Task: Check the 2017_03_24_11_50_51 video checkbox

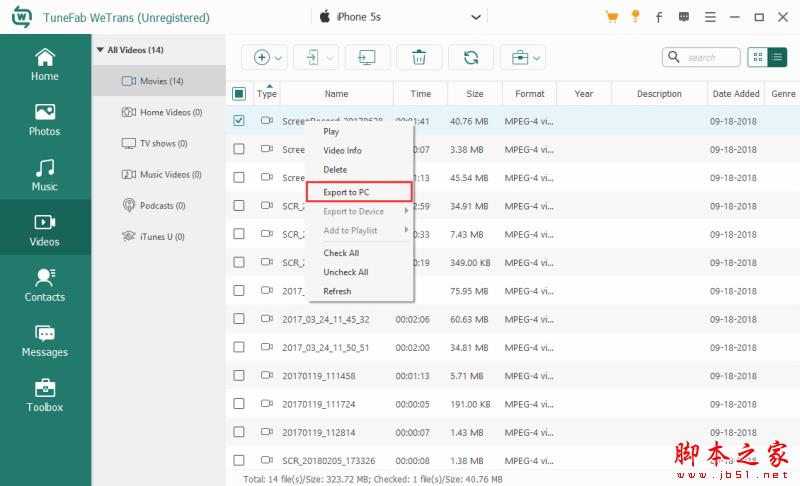Action: [x=239, y=347]
